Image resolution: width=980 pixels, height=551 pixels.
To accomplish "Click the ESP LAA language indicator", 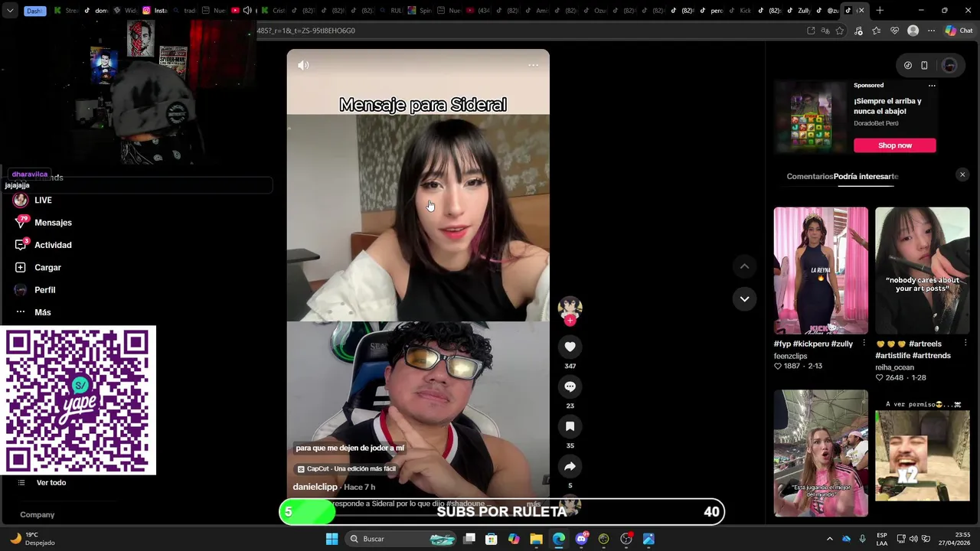I will [882, 539].
